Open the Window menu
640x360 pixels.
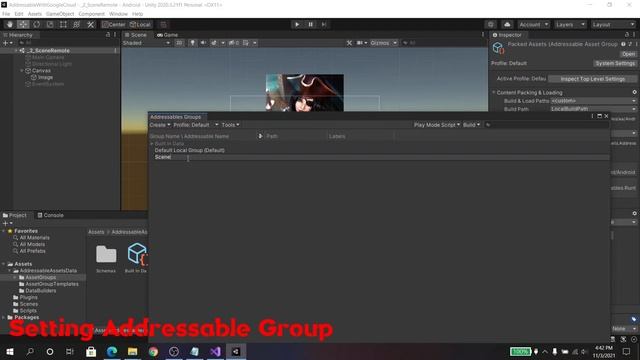(x=118, y=14)
